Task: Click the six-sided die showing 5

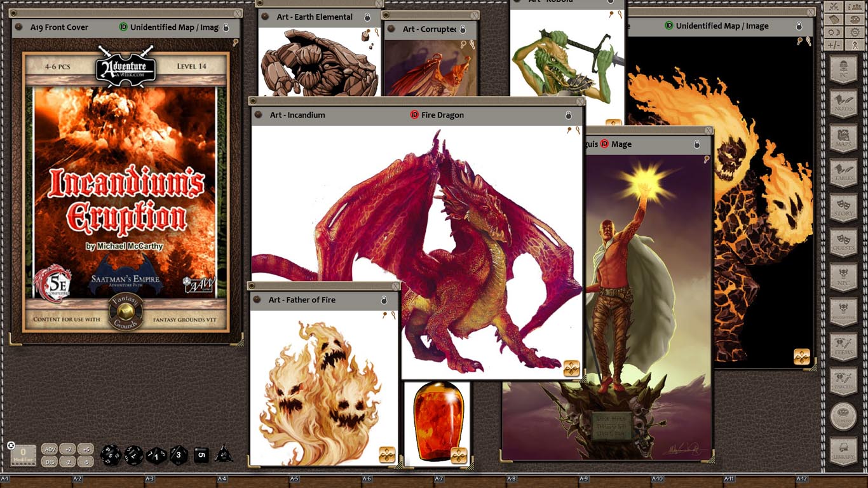Action: pyautogui.click(x=201, y=455)
